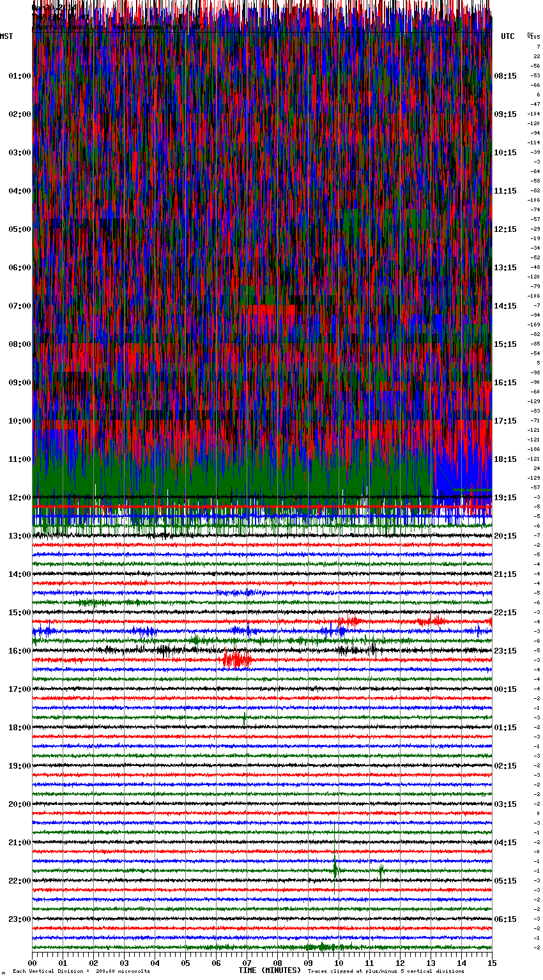Pick the 05 minute tick label on bottom axis
The image size is (543, 980).
click(x=185, y=963)
